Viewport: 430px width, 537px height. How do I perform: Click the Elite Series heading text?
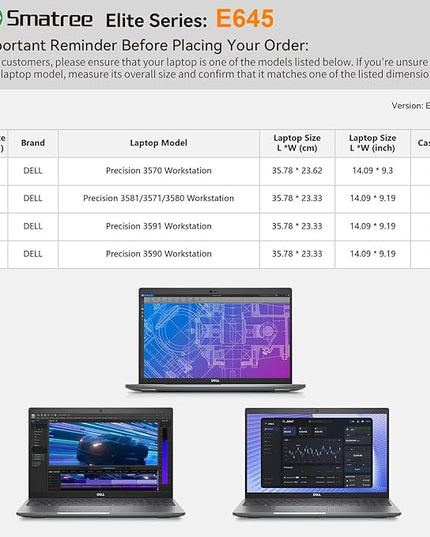156,21
